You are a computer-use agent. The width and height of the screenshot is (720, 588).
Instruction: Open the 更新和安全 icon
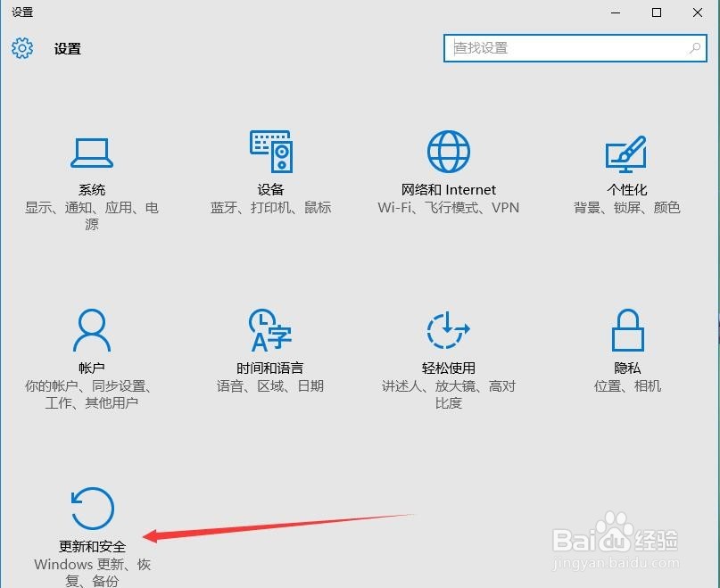(92, 507)
